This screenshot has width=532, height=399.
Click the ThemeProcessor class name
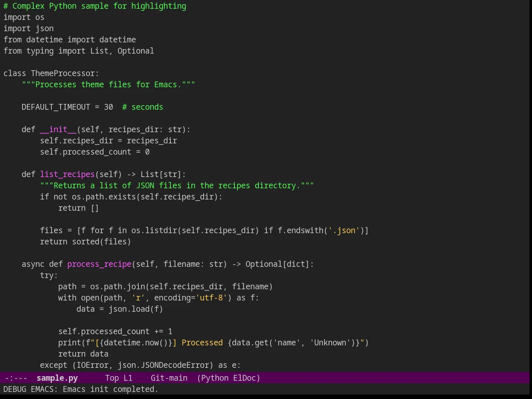63,73
